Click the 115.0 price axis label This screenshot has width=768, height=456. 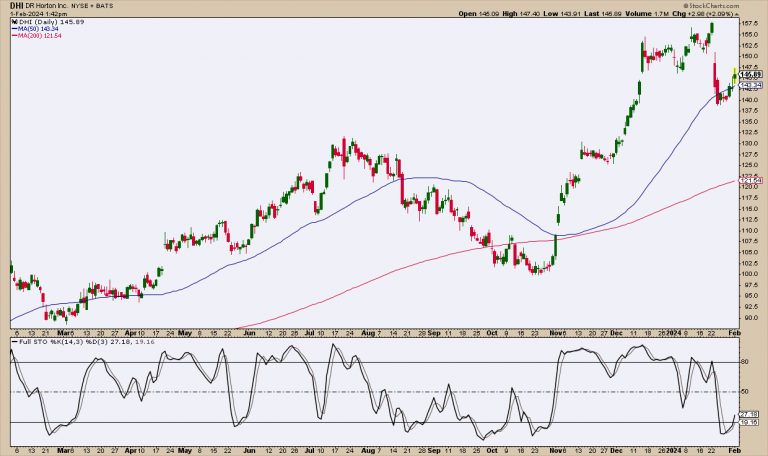click(x=750, y=209)
